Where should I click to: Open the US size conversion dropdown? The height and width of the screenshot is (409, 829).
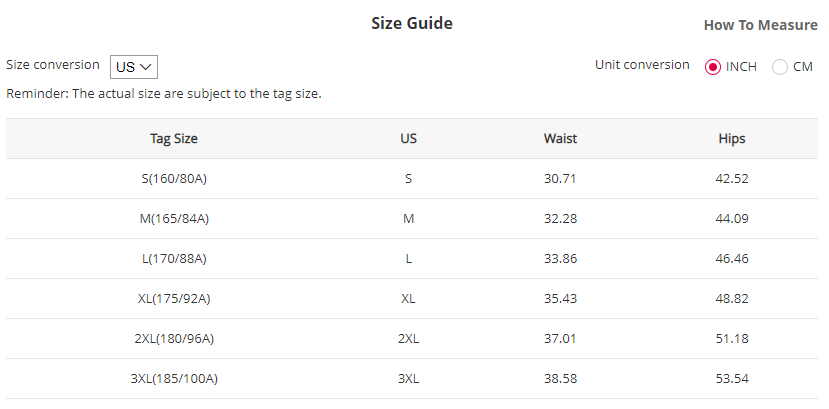point(134,67)
